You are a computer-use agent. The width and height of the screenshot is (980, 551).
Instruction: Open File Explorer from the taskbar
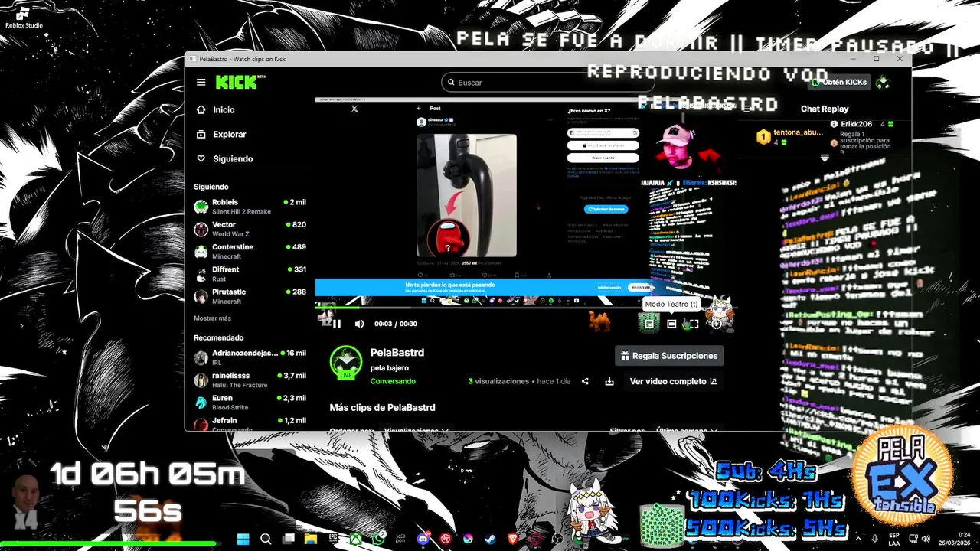click(311, 539)
